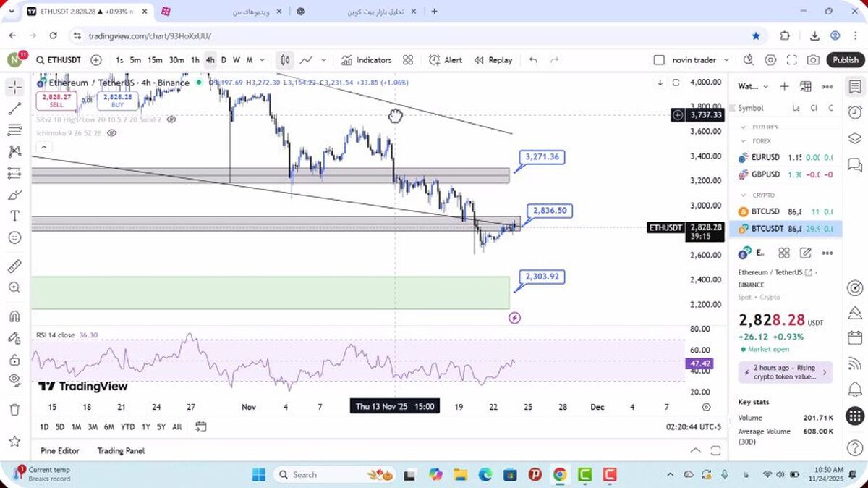Switch to the daily D interval
The width and height of the screenshot is (868, 488).
pyautogui.click(x=224, y=60)
